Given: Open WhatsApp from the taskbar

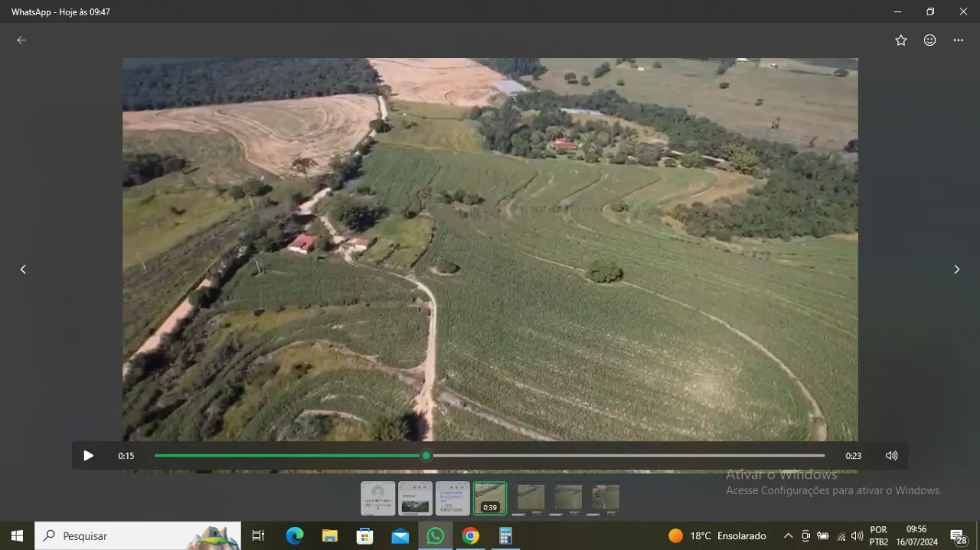Looking at the screenshot, I should coord(435,536).
